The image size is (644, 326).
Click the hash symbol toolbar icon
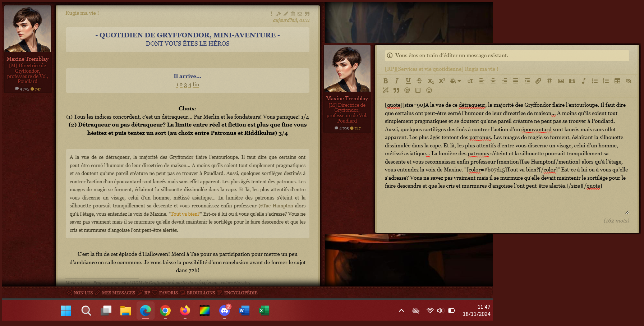click(x=549, y=81)
